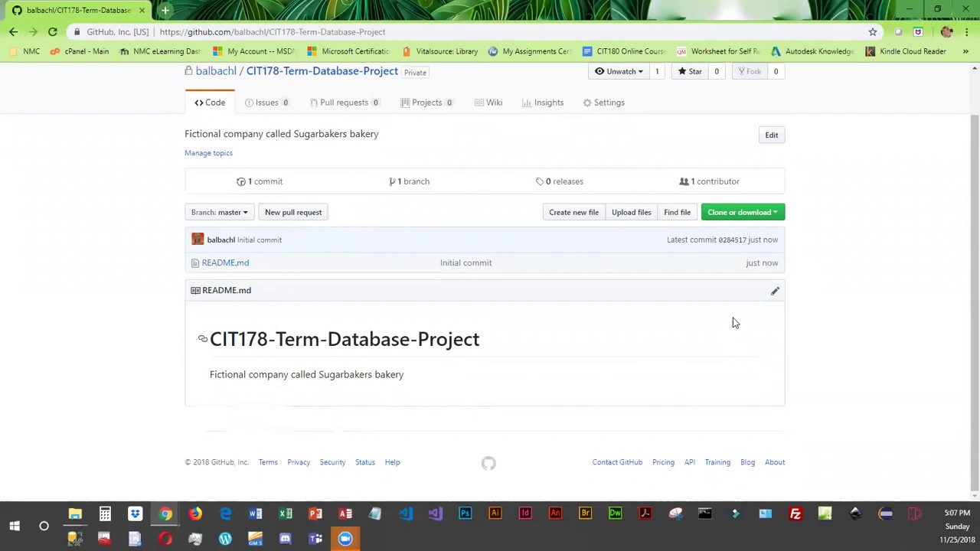
Task: View the Insights tab
Action: pyautogui.click(x=543, y=103)
